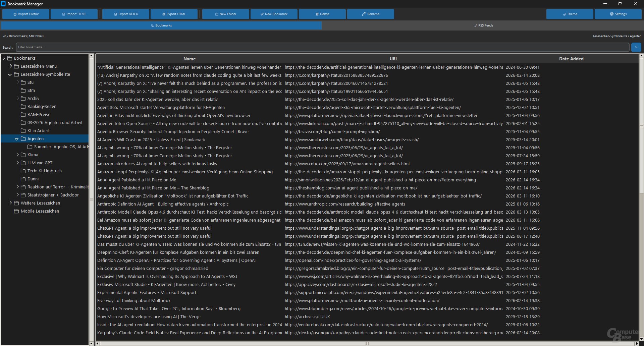This screenshot has width=644, height=346.
Task: Open the Theme options
Action: (x=570, y=14)
